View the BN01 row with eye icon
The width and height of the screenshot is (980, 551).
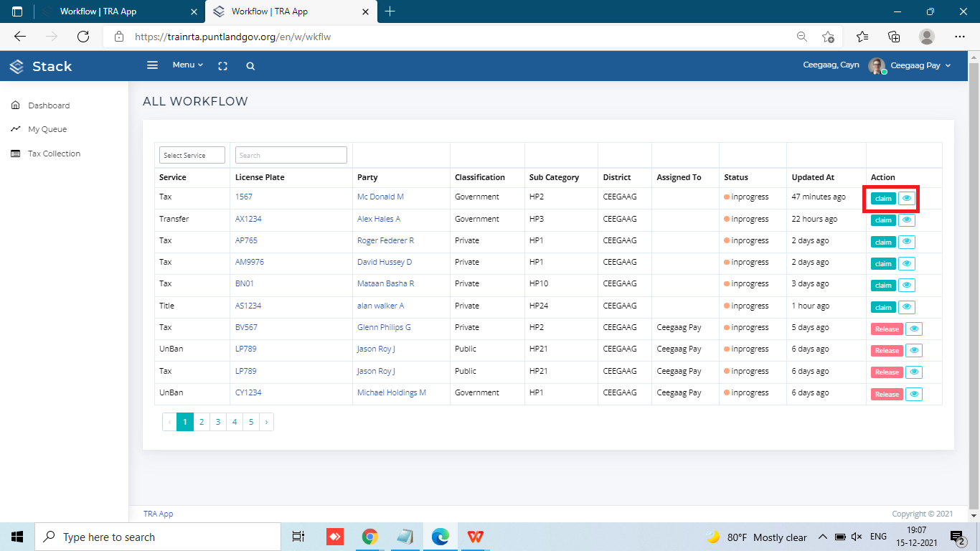point(907,285)
